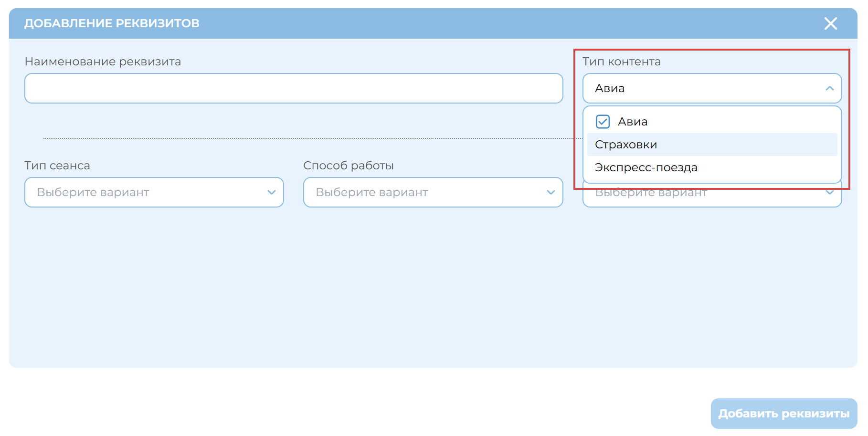Screen dimensions: 868x436
Task: Pick Экспресс-поезда in the dropdown list
Action: point(646,167)
